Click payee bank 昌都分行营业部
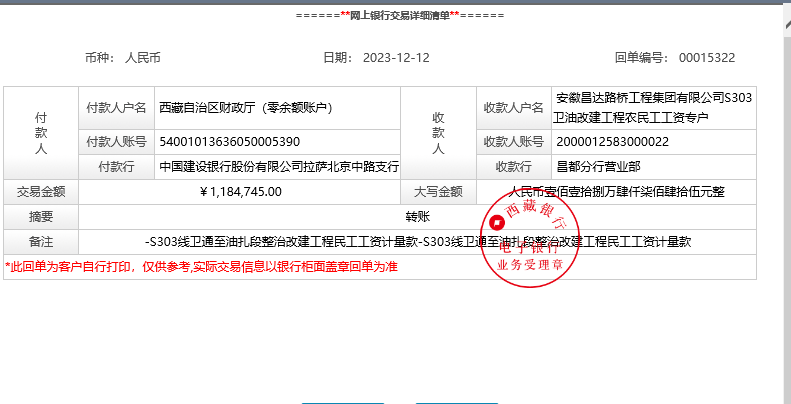 [598, 167]
